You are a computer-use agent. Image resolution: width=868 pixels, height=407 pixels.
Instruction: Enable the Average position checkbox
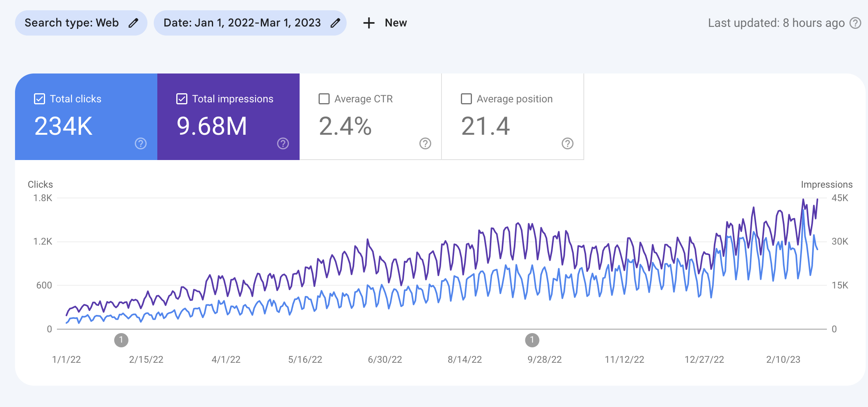coord(466,99)
